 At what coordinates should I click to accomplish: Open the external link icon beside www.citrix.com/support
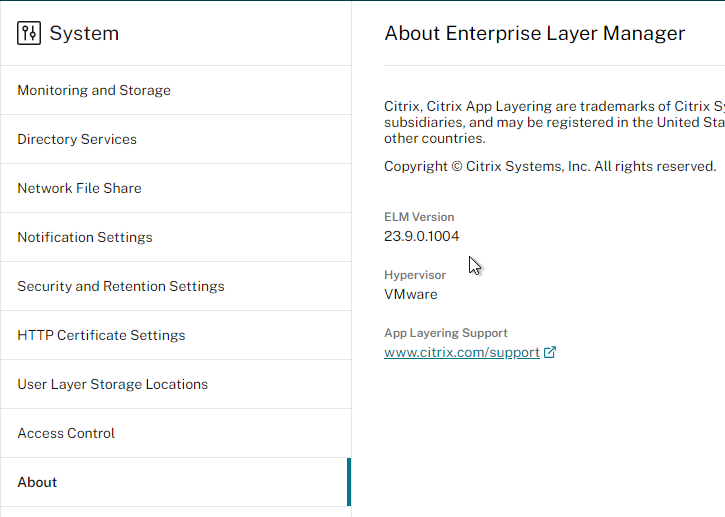(550, 352)
